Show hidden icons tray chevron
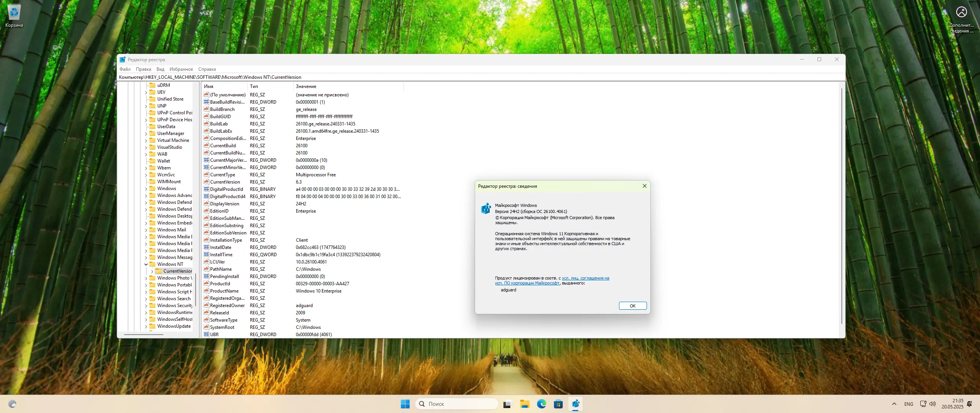This screenshot has width=980, height=413. (x=894, y=404)
